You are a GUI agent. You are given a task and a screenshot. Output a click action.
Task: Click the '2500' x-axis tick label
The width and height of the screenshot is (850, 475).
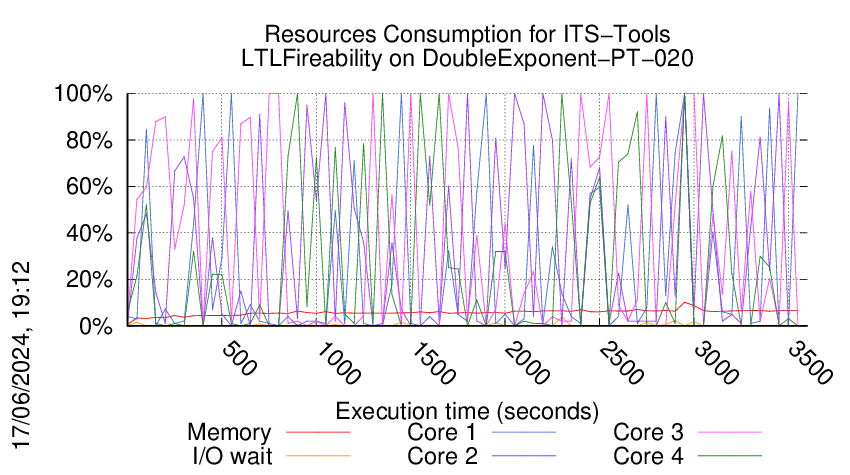pyautogui.click(x=621, y=363)
